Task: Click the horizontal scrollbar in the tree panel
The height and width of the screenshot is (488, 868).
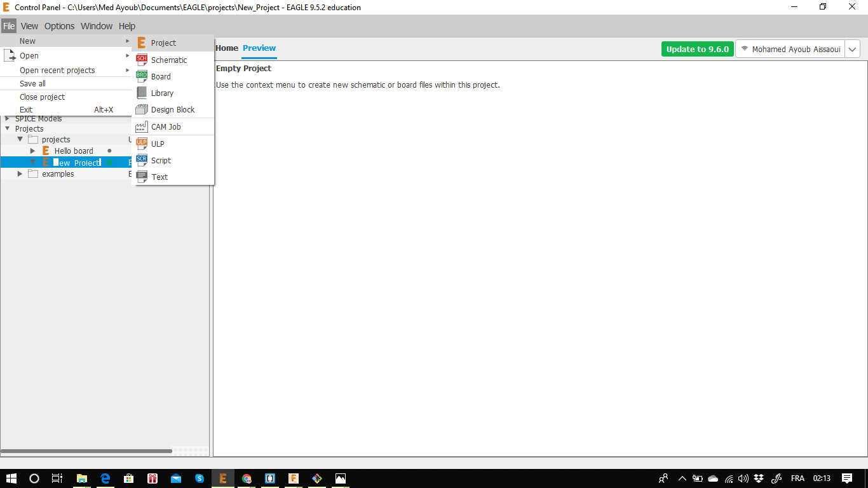Action: [x=86, y=451]
